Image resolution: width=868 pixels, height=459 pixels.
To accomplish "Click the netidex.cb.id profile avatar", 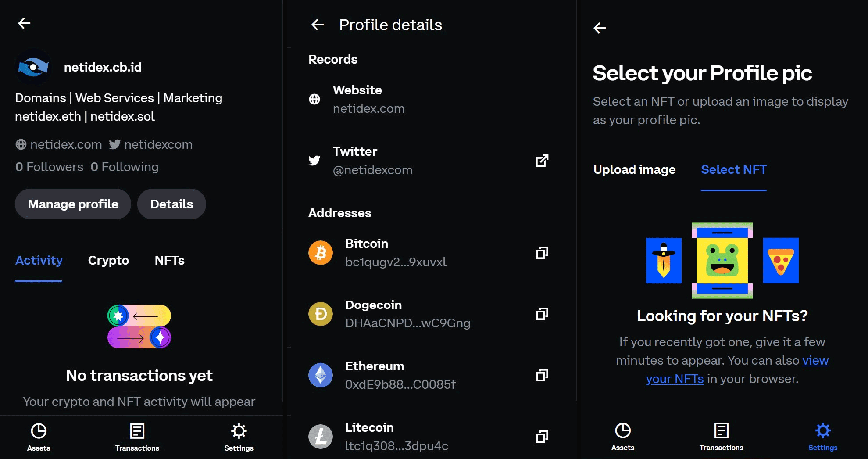I will coord(33,67).
